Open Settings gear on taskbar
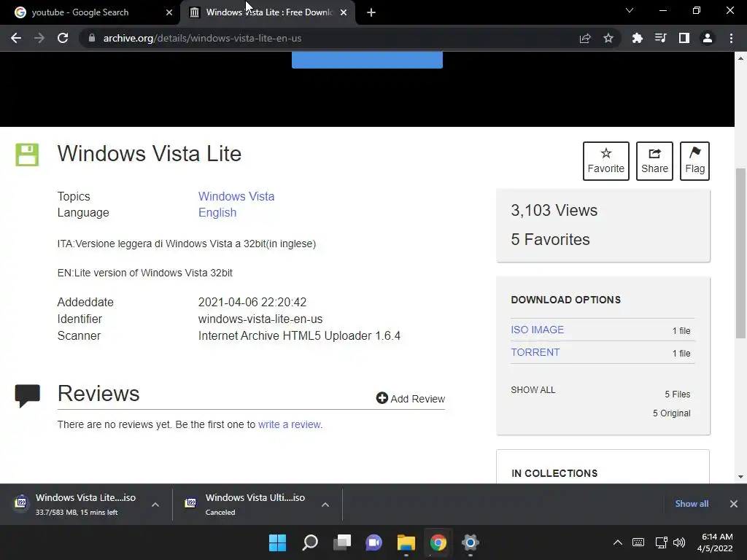The width and height of the screenshot is (747, 560). (470, 542)
